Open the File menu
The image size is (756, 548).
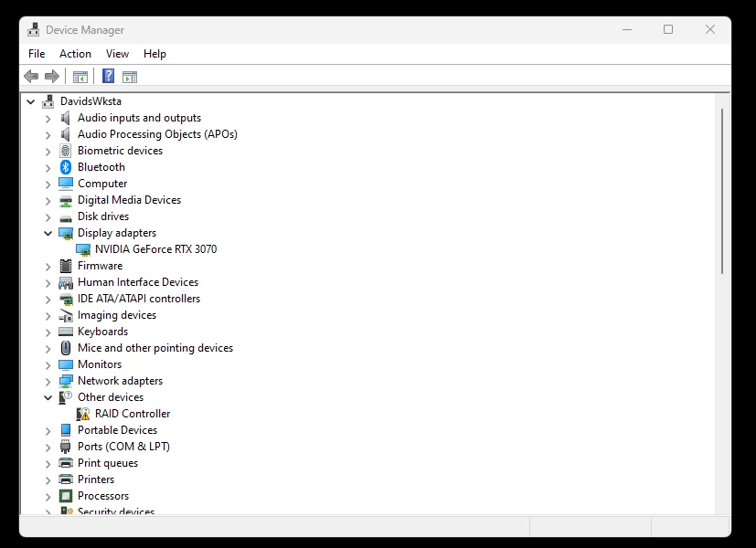coord(37,54)
